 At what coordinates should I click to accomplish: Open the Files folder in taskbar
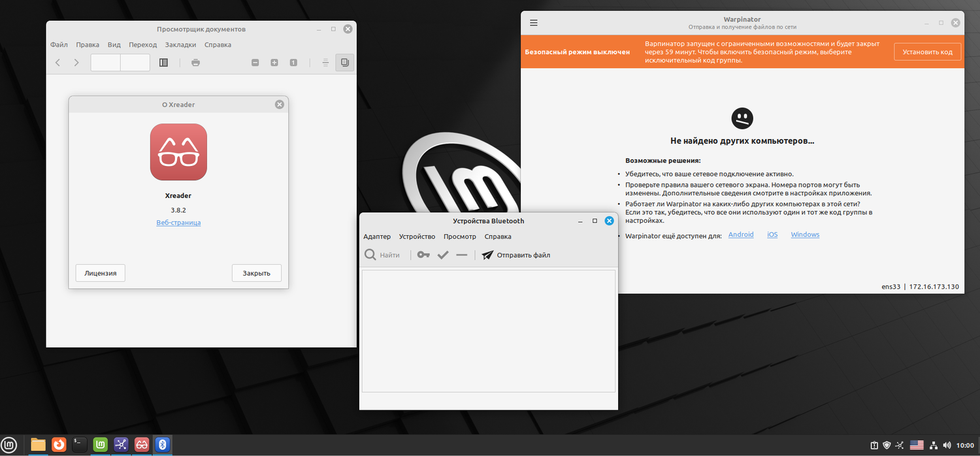(39, 445)
